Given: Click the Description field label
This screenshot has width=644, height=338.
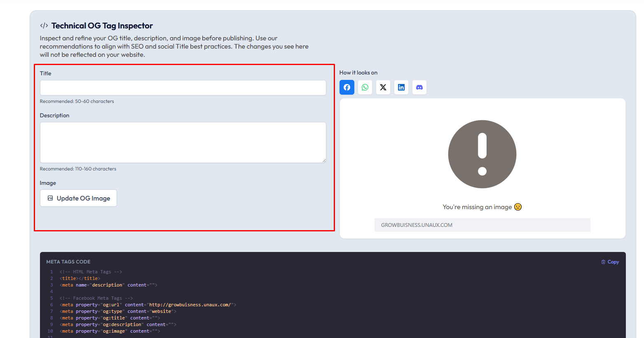Looking at the screenshot, I should click(x=54, y=115).
